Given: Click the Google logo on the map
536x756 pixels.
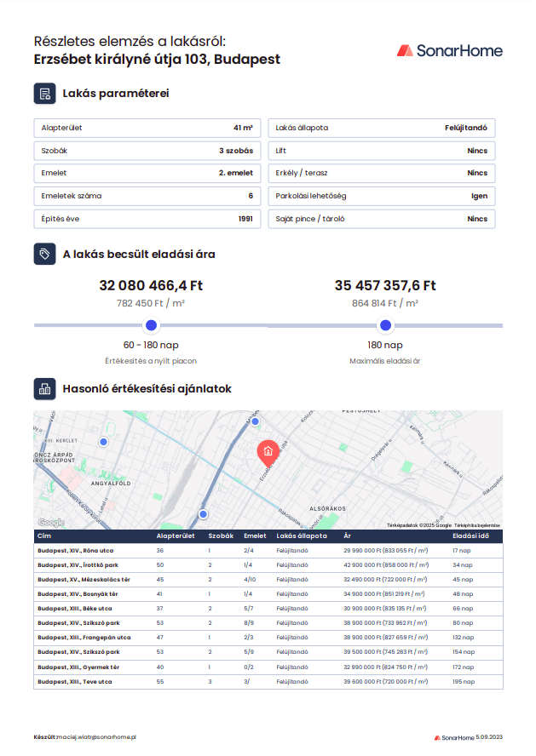Looking at the screenshot, I should pyautogui.click(x=51, y=522).
